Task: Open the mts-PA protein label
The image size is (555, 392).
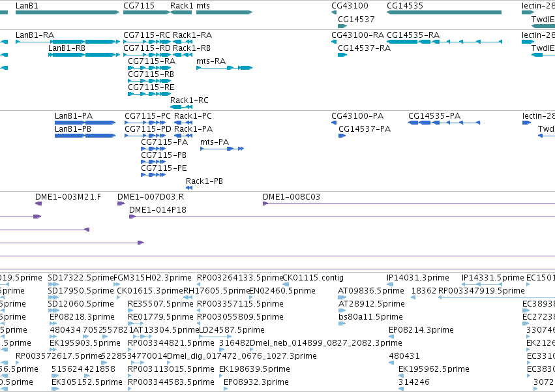Action: coord(215,142)
